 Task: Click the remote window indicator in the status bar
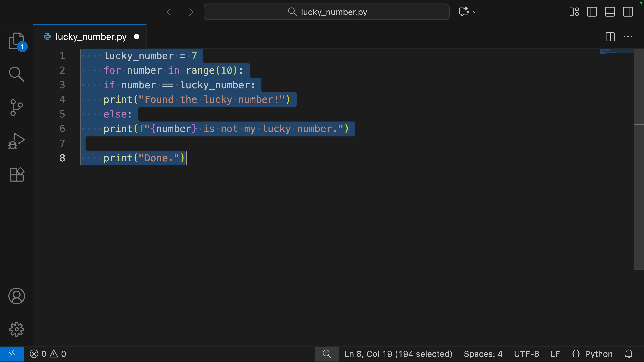coord(12,354)
